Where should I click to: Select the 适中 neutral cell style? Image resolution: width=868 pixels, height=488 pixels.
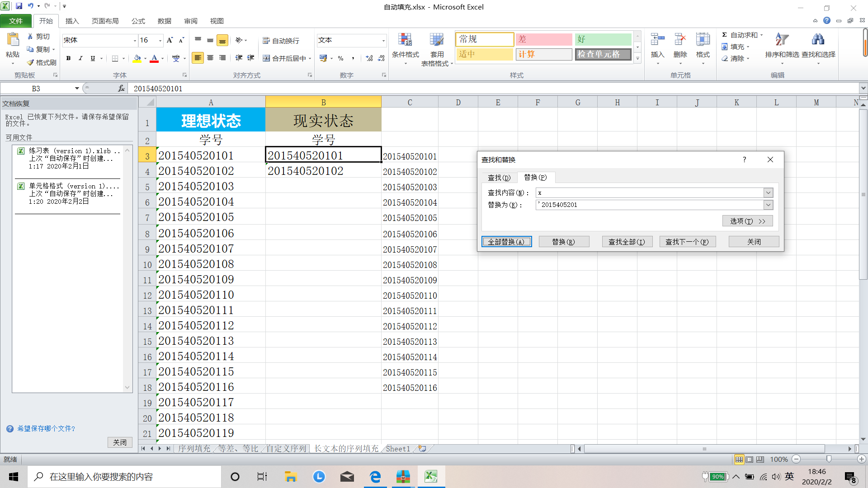coord(485,54)
